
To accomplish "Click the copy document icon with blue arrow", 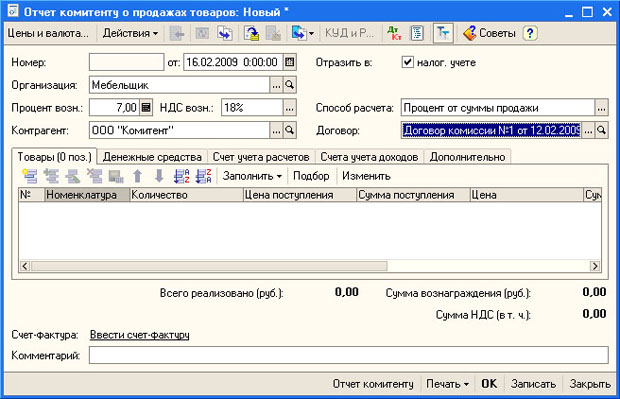I will coord(225,33).
